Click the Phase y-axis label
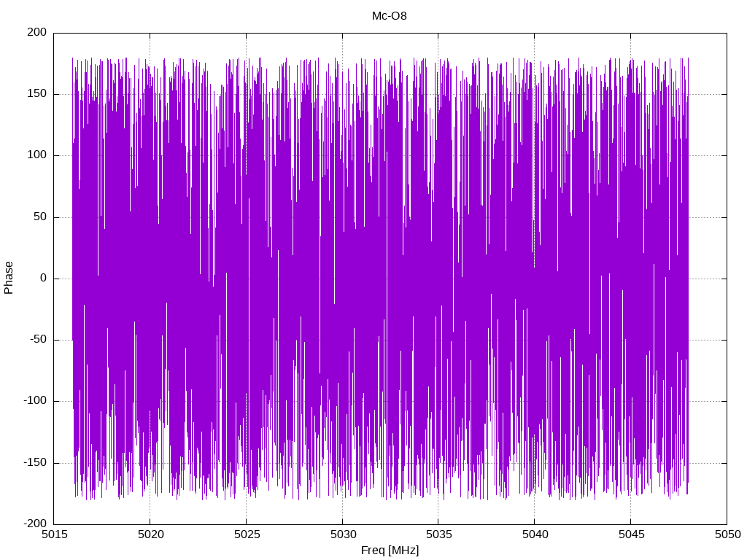The width and height of the screenshot is (747, 560). click(x=9, y=278)
